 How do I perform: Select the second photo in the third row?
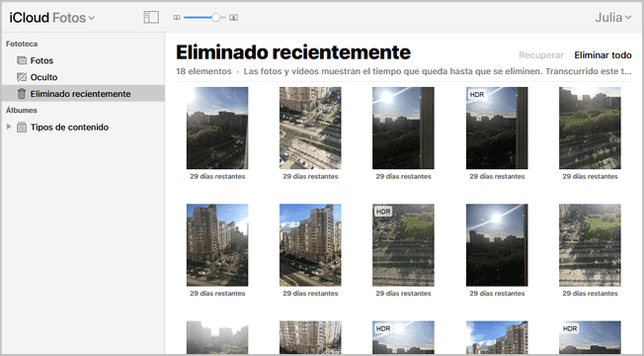(x=310, y=337)
